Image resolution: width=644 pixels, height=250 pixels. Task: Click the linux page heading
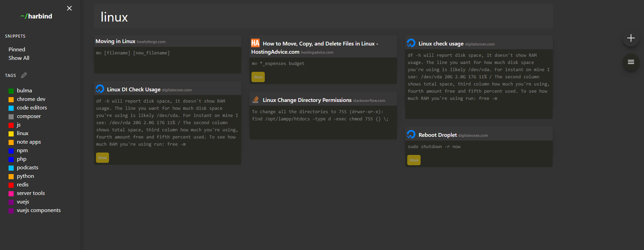coord(114,17)
